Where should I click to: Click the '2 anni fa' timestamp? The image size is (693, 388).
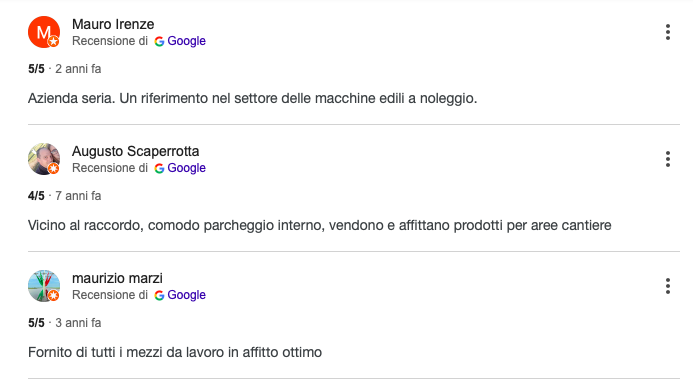coord(78,69)
